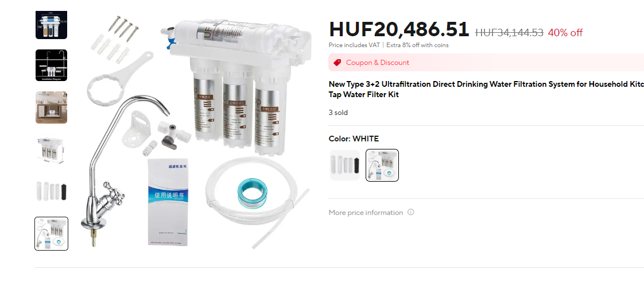The height and width of the screenshot is (288, 644).
Task: Select the highlighted full kit thumbnail
Action: coord(51,234)
